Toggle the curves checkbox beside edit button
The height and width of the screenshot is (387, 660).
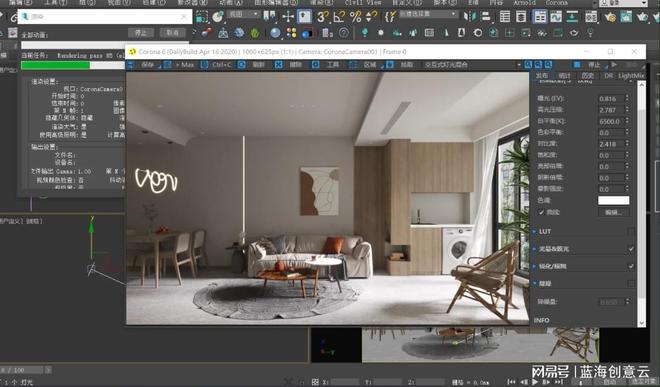click(x=541, y=212)
